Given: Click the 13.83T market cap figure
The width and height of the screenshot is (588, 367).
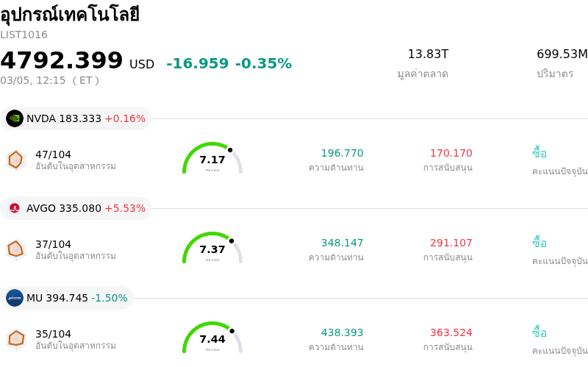Looking at the screenshot, I should point(428,54).
